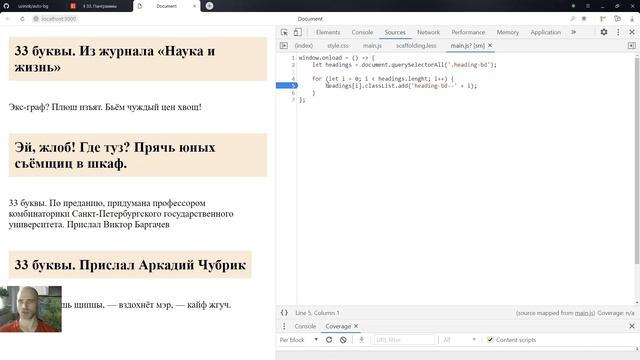This screenshot has height=360, width=640.
Task: Open DevTools three-dot customize menu
Action: pos(618,32)
